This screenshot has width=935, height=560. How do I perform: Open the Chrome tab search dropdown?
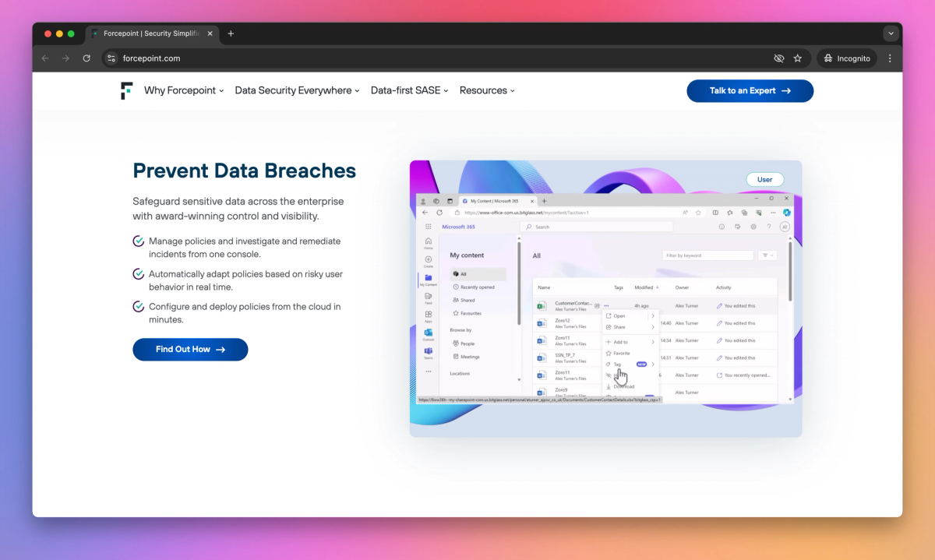pos(891,33)
